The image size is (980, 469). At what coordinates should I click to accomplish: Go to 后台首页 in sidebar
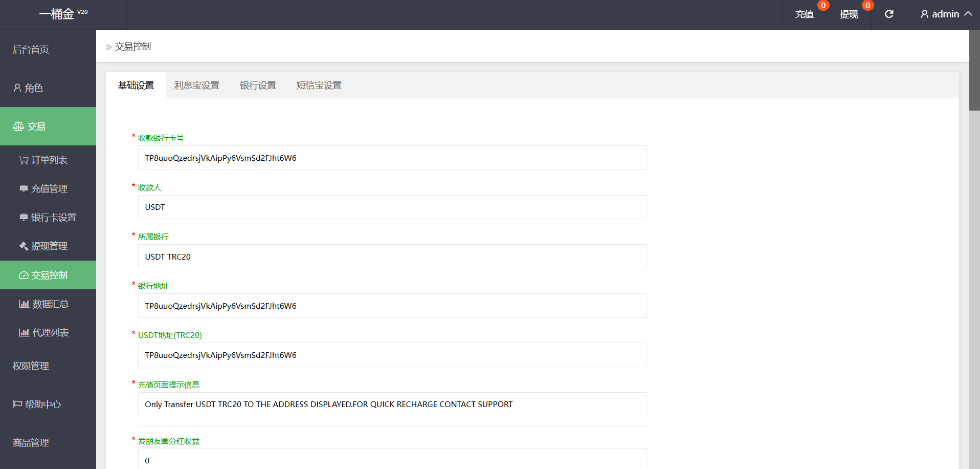[48, 50]
